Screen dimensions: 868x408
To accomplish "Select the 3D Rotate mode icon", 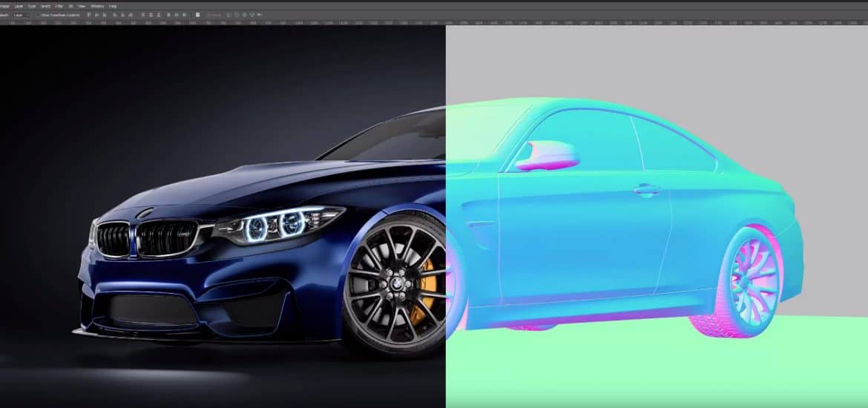I will [x=228, y=15].
